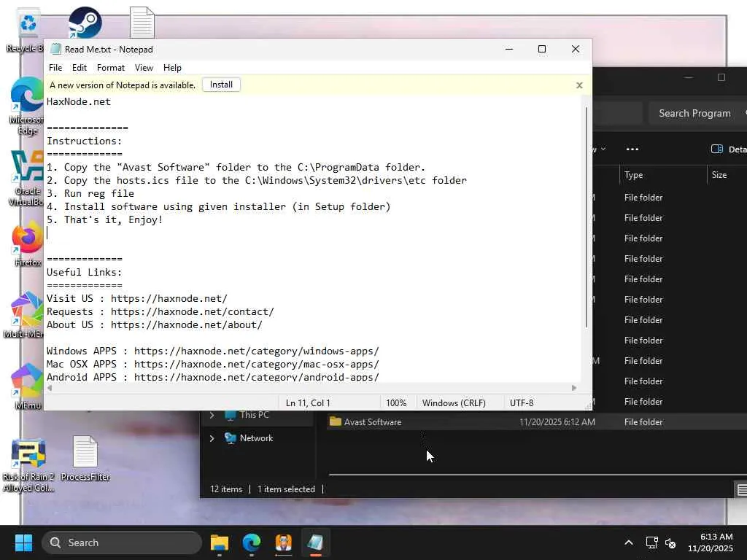Expand Network in Explorer tree
Image resolution: width=747 pixels, height=560 pixels.
[212, 438]
